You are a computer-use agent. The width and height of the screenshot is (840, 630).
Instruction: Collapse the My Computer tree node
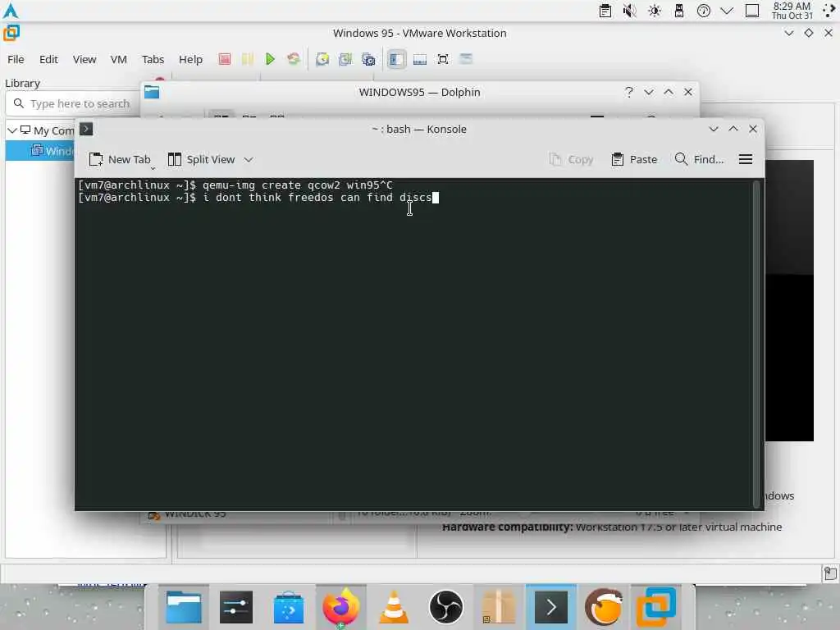coord(11,130)
